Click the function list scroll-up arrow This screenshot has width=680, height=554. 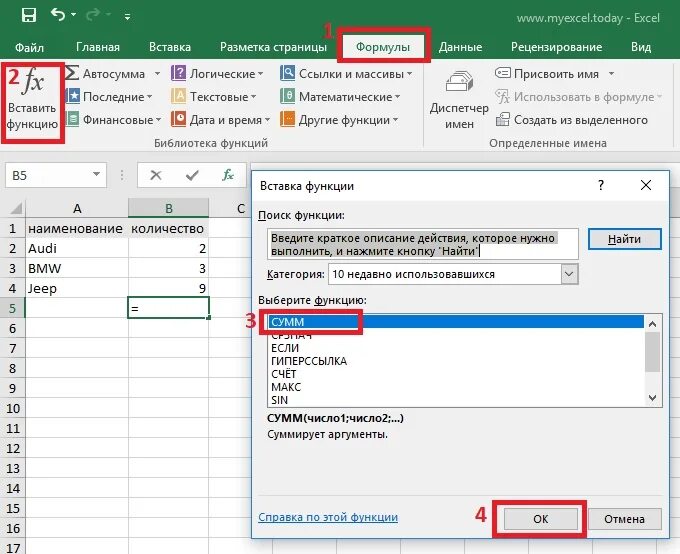coord(653,323)
